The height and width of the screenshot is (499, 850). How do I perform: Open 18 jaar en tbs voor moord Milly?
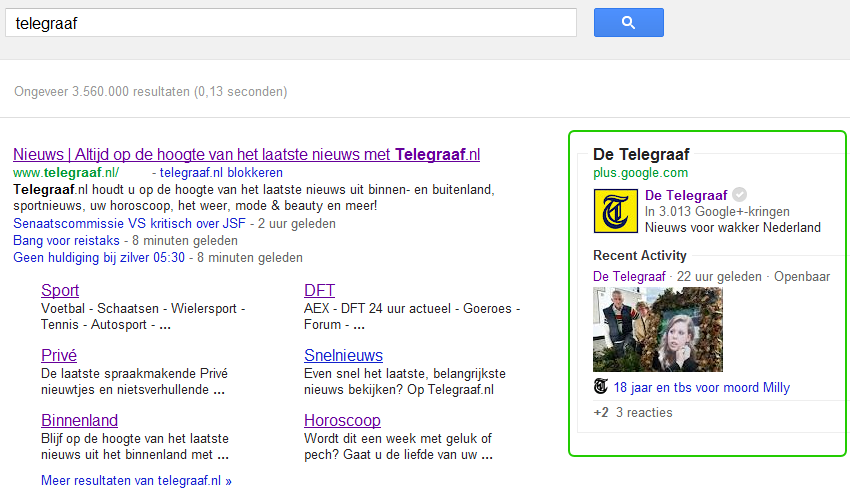pyautogui.click(x=701, y=388)
